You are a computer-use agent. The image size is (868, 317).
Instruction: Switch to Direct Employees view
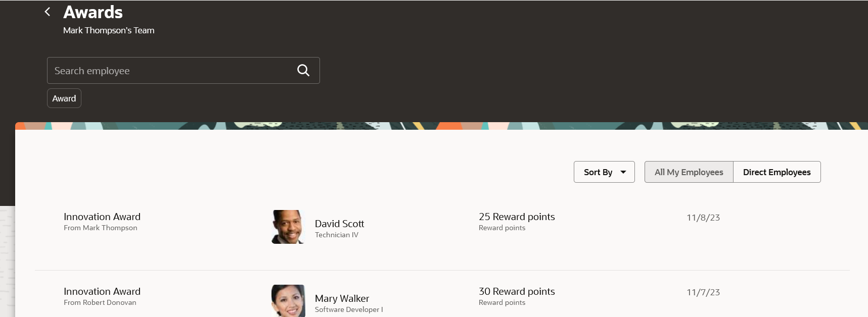(x=777, y=172)
